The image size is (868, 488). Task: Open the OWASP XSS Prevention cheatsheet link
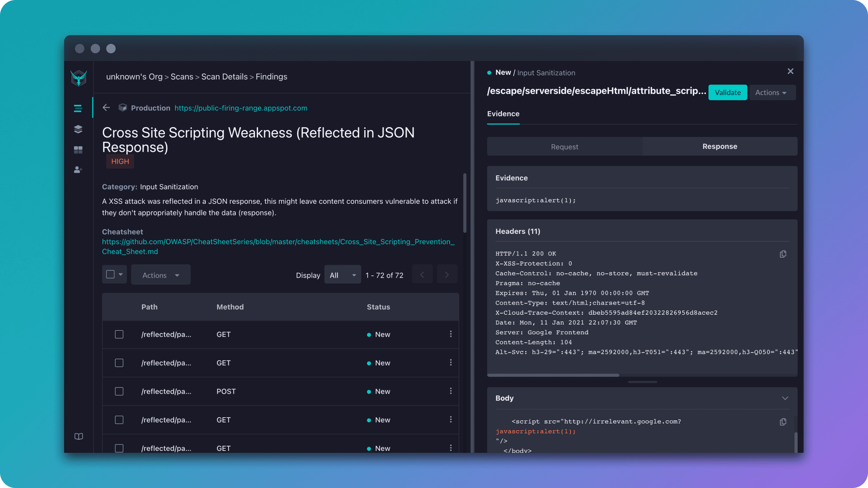tap(278, 246)
